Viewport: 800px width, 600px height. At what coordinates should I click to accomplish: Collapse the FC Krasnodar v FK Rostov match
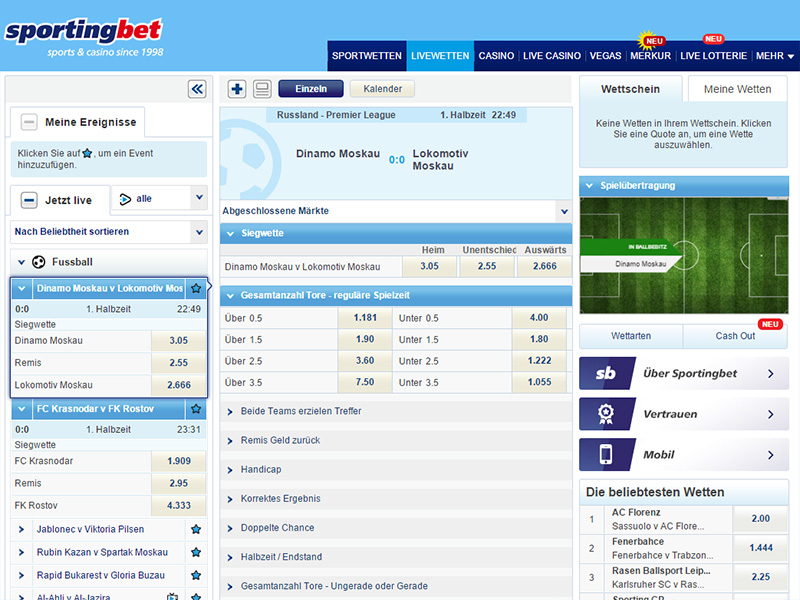[x=21, y=409]
